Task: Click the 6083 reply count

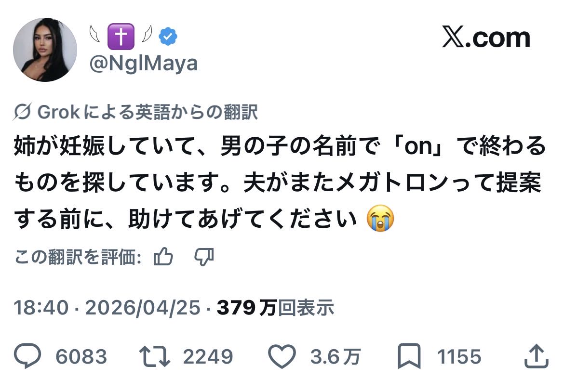Action: click(x=81, y=357)
